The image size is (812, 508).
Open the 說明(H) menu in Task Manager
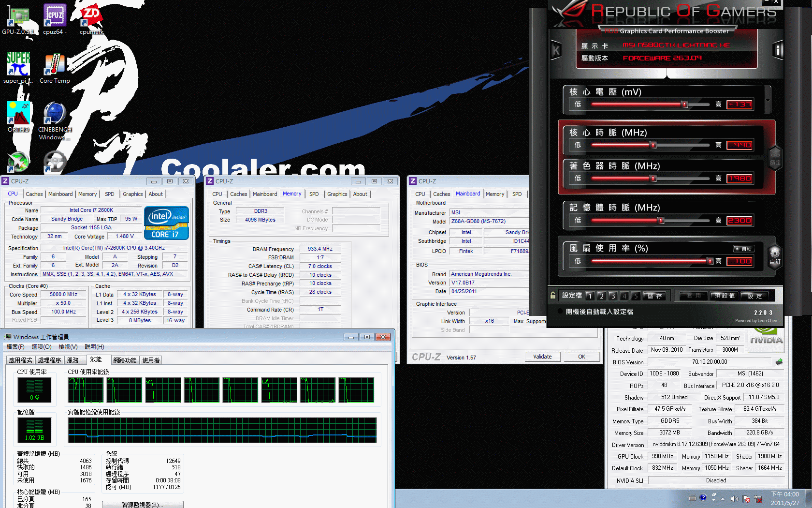coord(94,347)
